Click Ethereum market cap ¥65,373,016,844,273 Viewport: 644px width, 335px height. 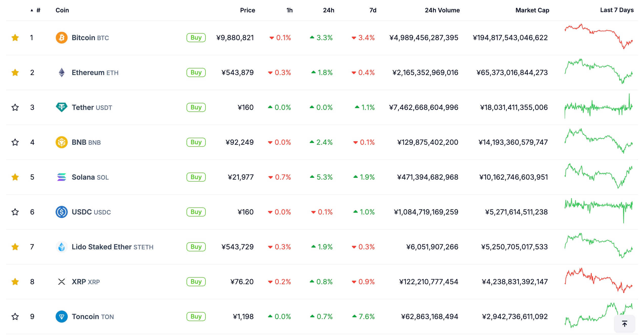click(x=512, y=73)
